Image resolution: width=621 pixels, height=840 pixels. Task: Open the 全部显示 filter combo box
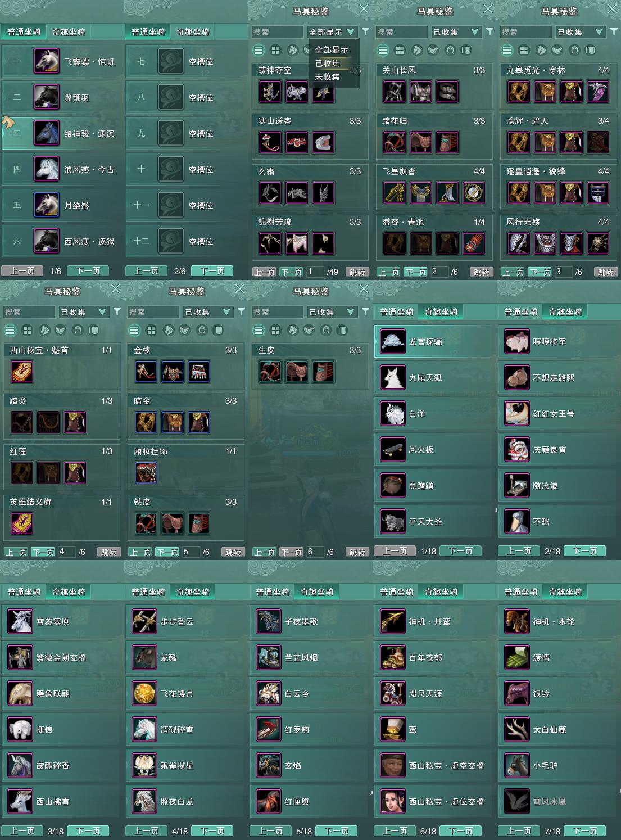click(332, 32)
